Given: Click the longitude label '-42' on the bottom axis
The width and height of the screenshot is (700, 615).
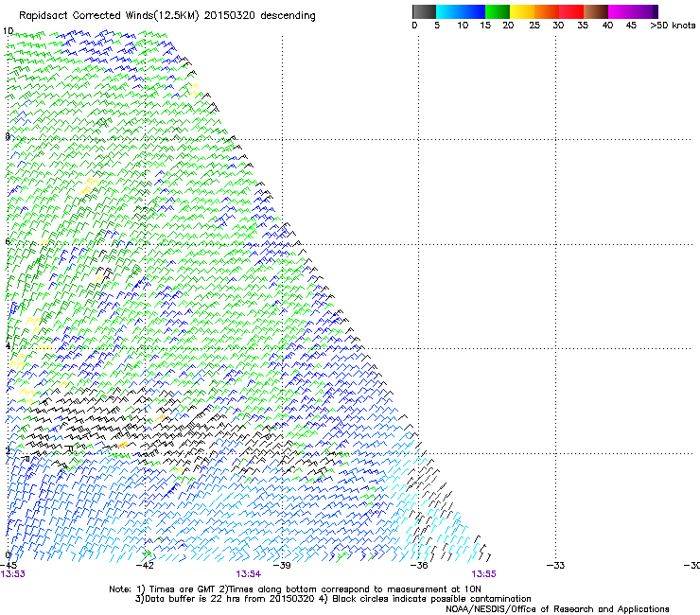Looking at the screenshot, I should click(145, 566).
